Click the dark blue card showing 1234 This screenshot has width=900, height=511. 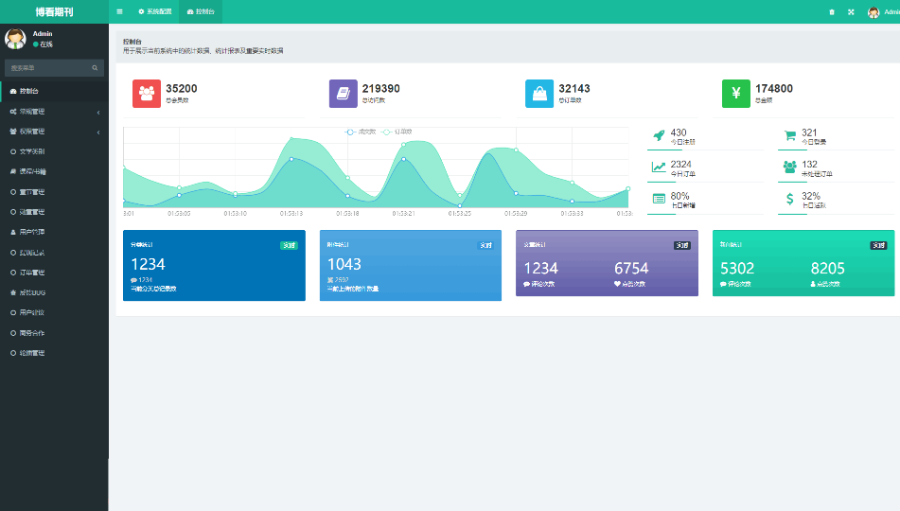click(x=214, y=265)
